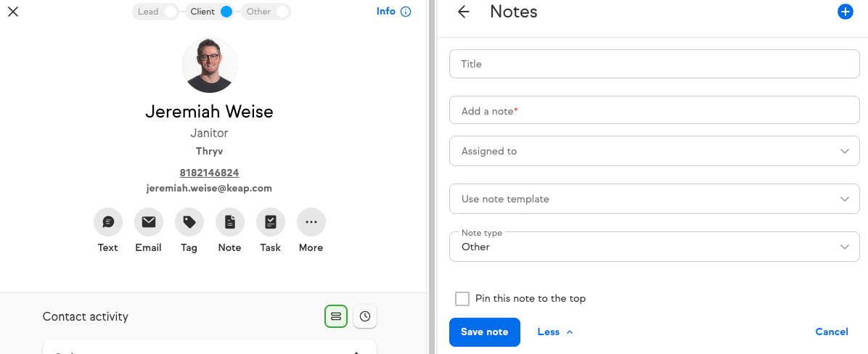This screenshot has height=354, width=868.
Task: Select the stacked list view icon
Action: (x=335, y=316)
